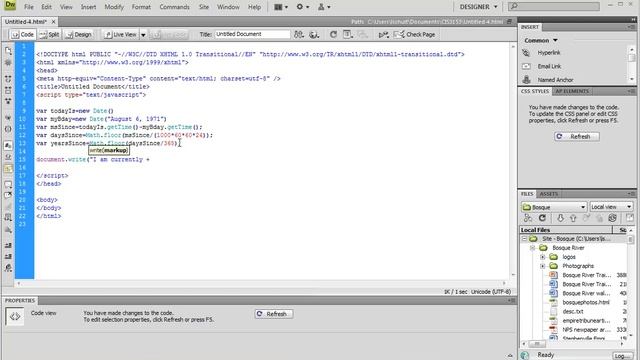Click the Restore Down icon beside the Path
This screenshot has height=360, width=640.
click(x=509, y=22)
